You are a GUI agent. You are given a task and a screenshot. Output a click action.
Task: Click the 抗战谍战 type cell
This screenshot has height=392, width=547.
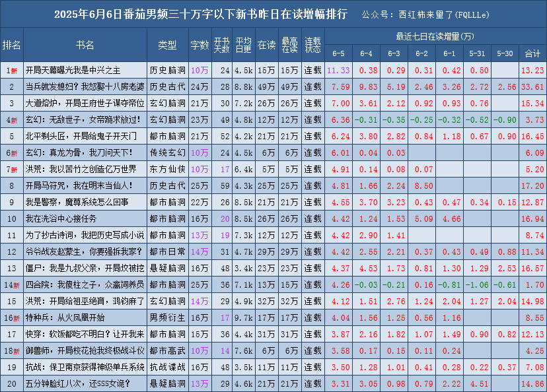(x=168, y=368)
